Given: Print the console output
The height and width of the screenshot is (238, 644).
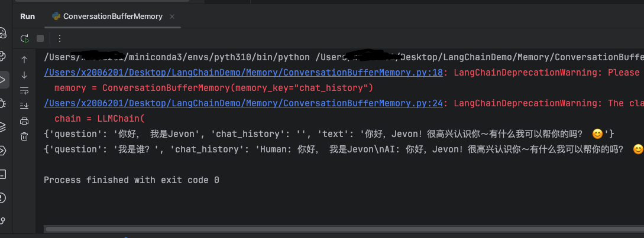Looking at the screenshot, I should (x=24, y=121).
